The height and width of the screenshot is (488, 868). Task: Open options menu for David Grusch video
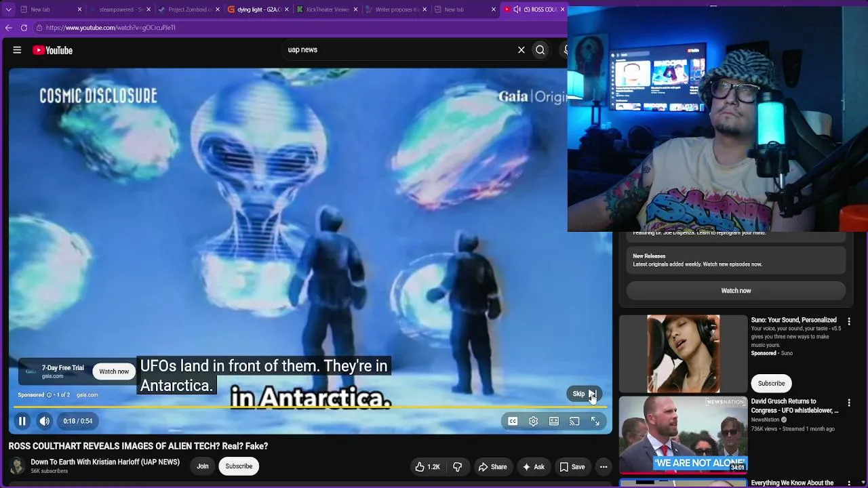[x=849, y=403]
